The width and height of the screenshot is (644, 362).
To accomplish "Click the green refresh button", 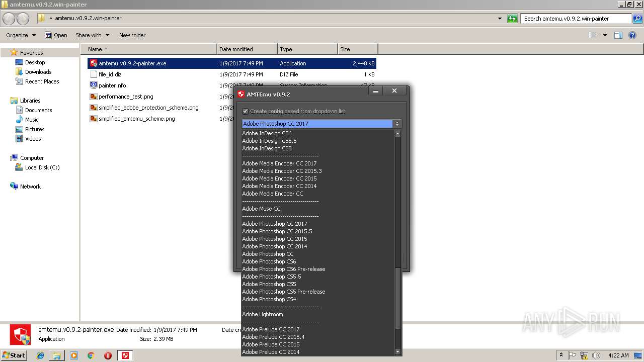I will 512,19.
